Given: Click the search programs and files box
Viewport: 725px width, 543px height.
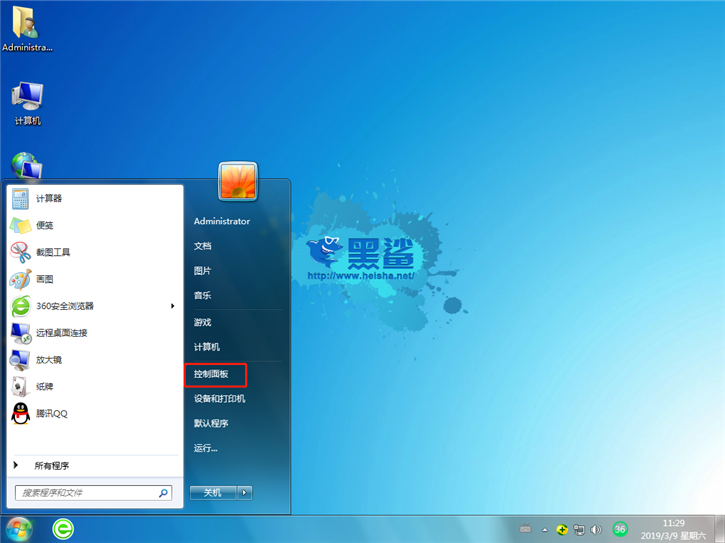Looking at the screenshot, I should (x=88, y=493).
